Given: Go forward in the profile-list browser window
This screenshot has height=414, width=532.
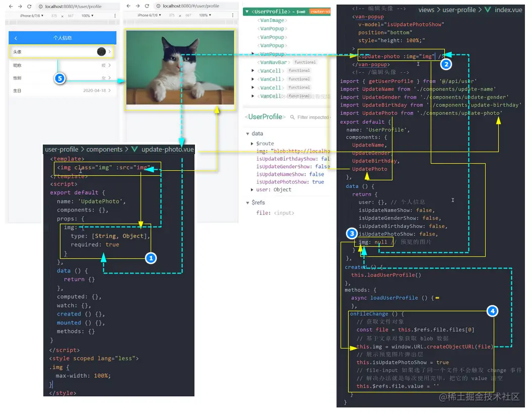Looking at the screenshot, I should coord(20,7).
